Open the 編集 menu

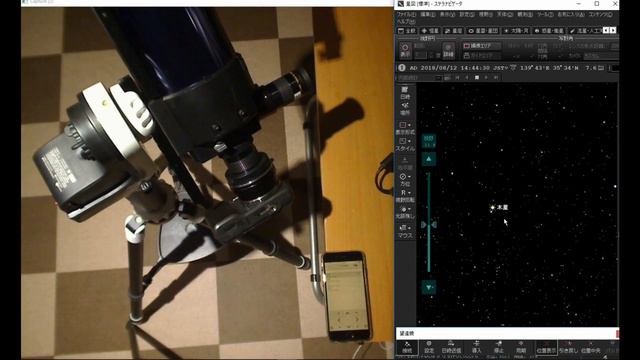click(428, 14)
